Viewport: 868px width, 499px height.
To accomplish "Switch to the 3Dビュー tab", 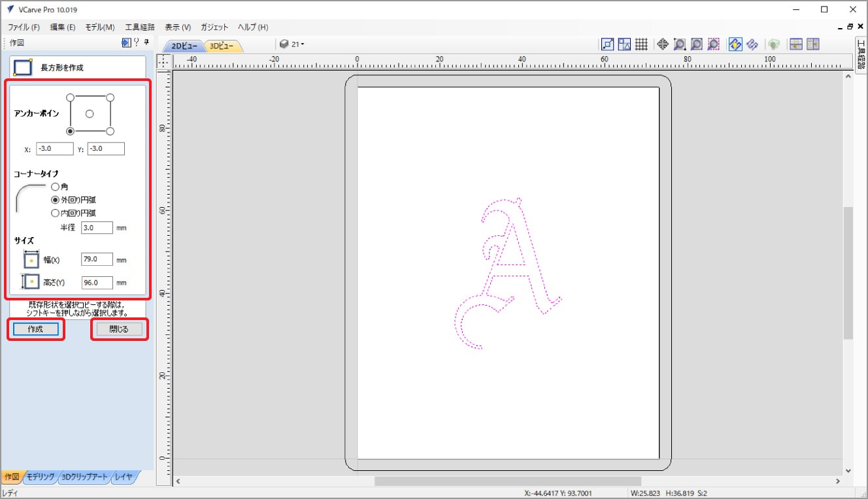I will [x=223, y=46].
